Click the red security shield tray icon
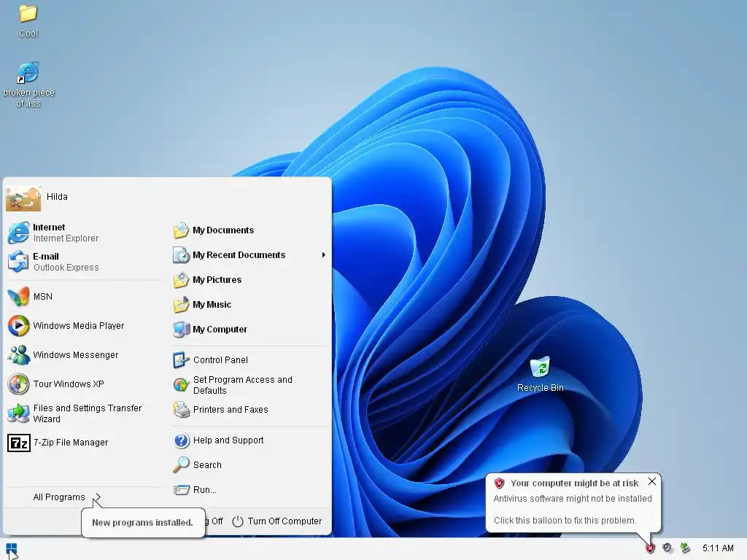This screenshot has height=560, width=747. 650,548
